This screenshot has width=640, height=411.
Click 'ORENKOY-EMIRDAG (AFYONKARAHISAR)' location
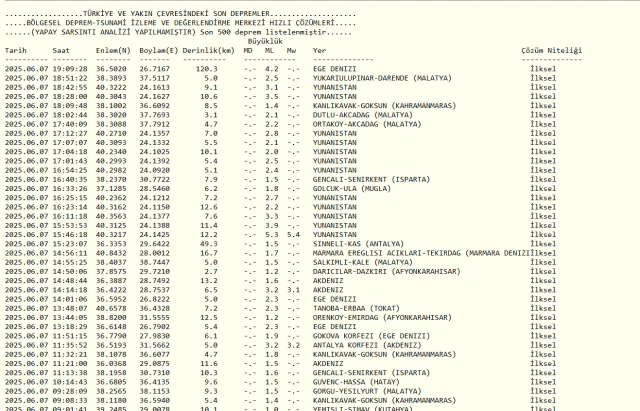tap(382, 318)
